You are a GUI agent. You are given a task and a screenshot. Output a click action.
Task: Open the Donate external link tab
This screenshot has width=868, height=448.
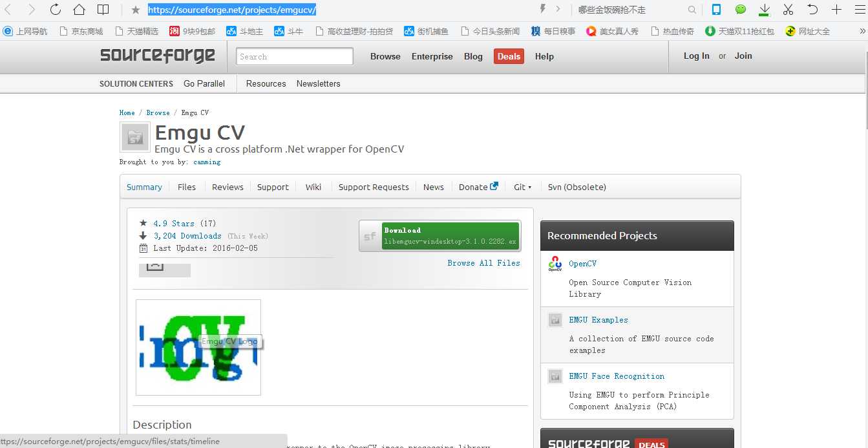[478, 187]
